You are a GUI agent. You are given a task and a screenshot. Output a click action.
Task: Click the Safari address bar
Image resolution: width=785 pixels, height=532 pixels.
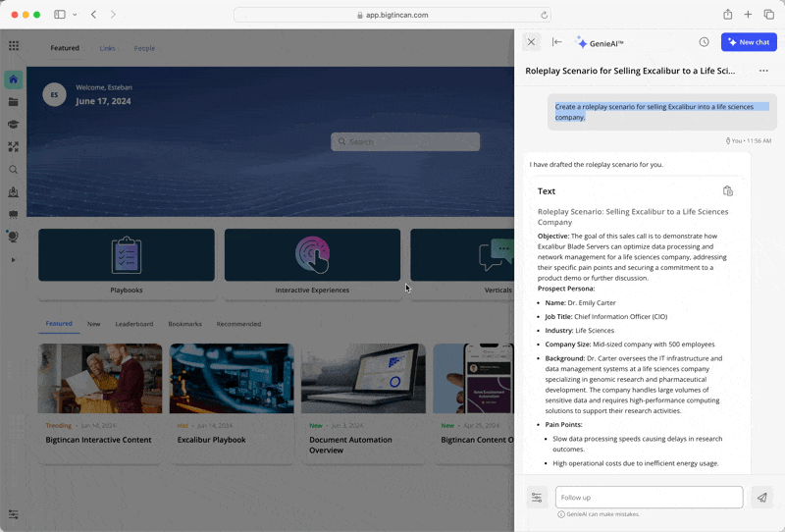click(x=392, y=15)
